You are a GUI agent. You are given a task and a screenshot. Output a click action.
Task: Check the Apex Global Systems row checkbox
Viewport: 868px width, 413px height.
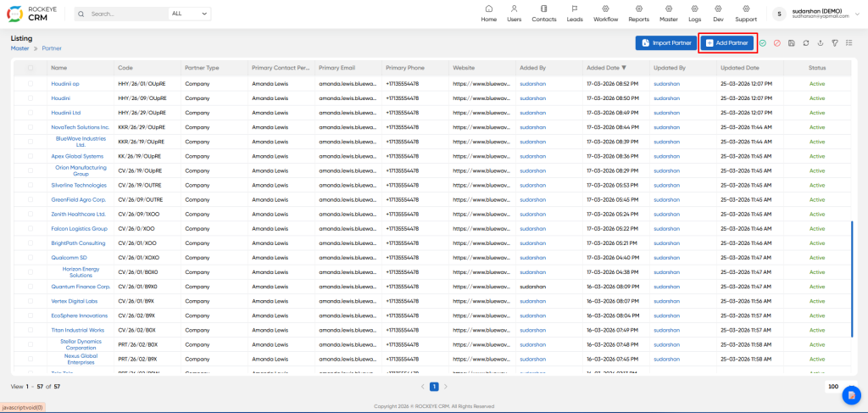click(31, 156)
